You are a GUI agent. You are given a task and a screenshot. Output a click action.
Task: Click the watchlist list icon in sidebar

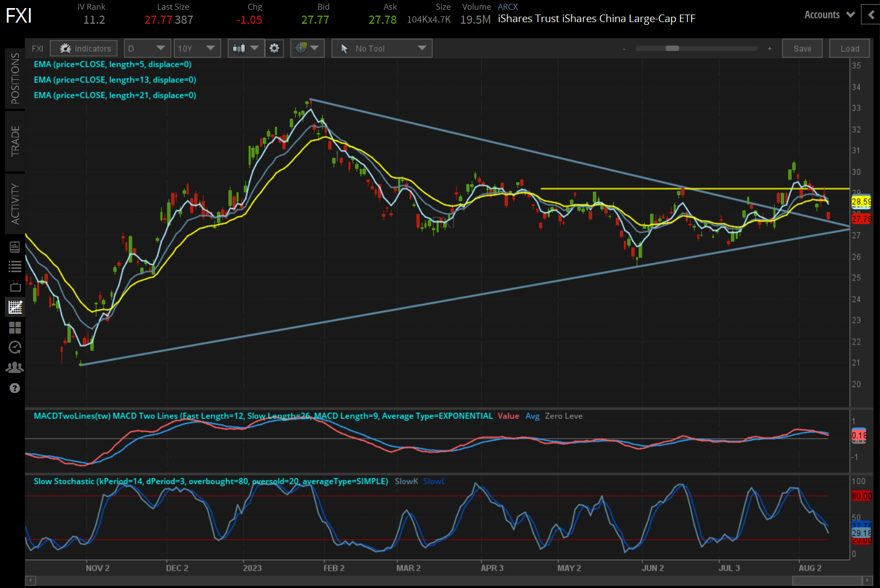(15, 266)
